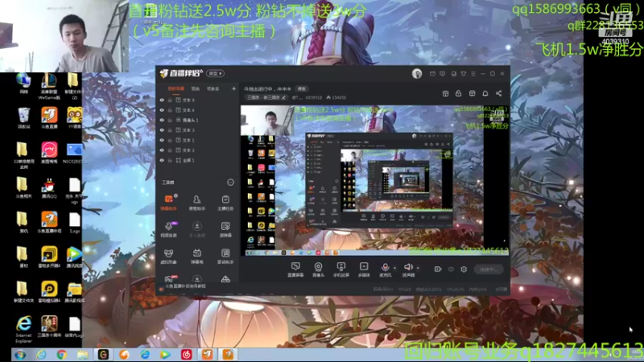The image size is (644, 362).
Task: Click the speaker notice icon at panel bottom
Action: (161, 289)
